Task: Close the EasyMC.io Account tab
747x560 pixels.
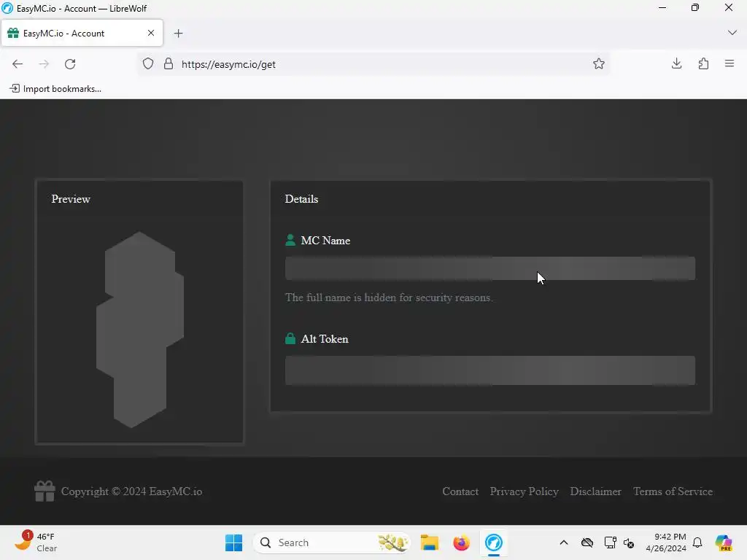Action: [x=151, y=33]
